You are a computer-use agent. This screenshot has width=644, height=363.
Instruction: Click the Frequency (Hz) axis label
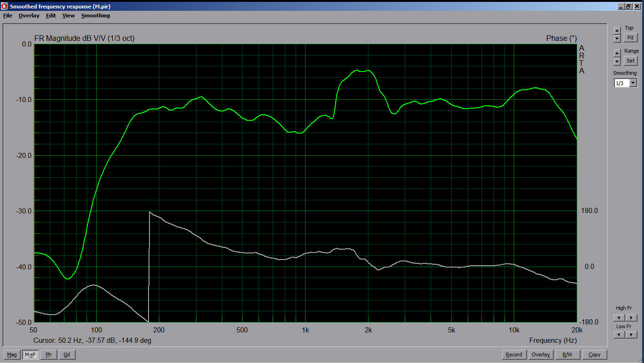coord(553,340)
